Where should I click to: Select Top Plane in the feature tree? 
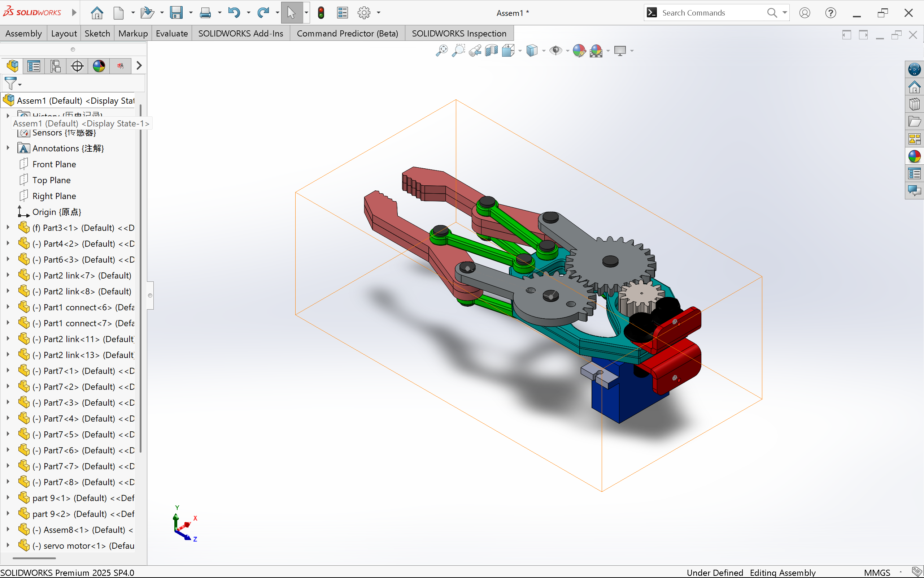52,180
